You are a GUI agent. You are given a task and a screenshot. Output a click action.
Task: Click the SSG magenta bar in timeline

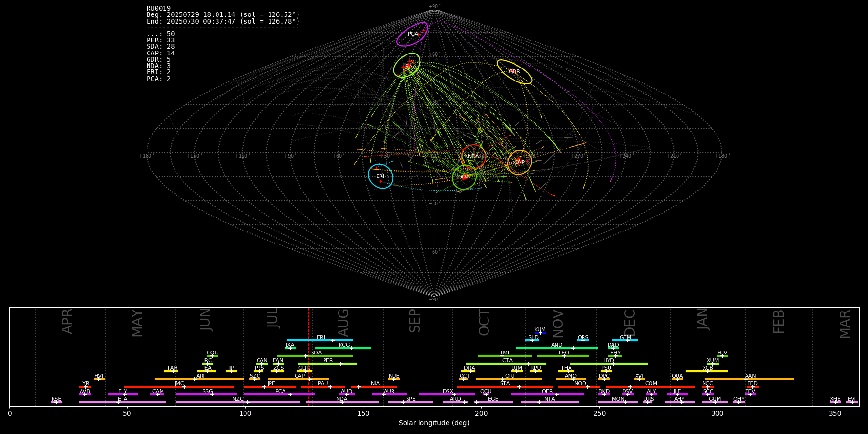pyautogui.click(x=206, y=394)
